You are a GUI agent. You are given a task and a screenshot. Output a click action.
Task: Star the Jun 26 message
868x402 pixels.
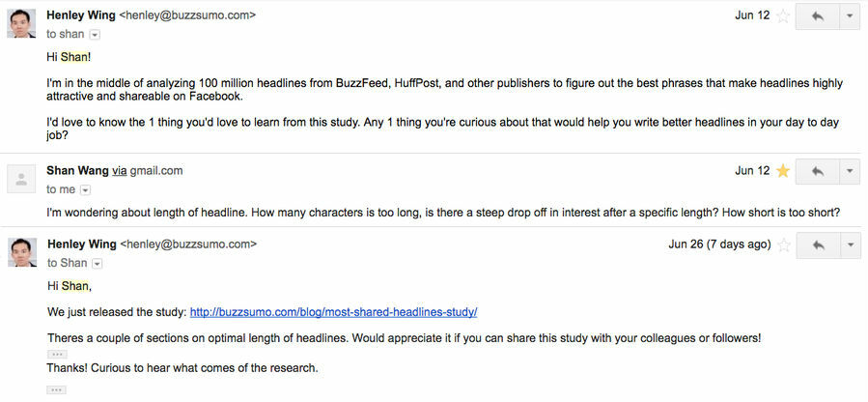[x=783, y=244]
